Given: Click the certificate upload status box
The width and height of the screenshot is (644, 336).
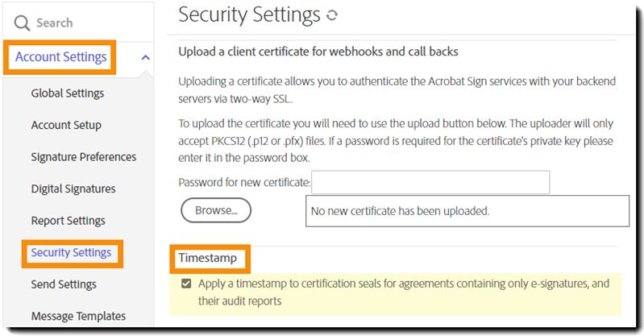Looking at the screenshot, I should pos(467,211).
